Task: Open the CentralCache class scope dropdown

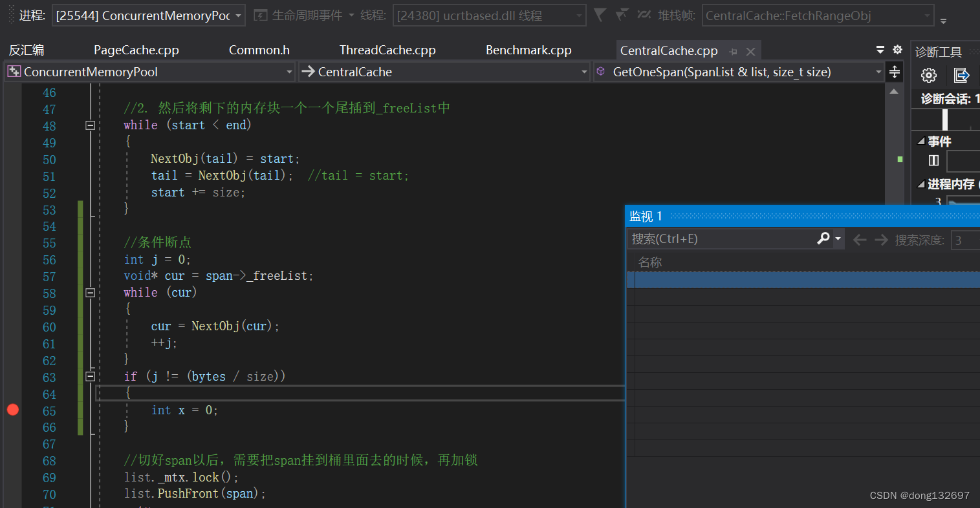Action: [444, 72]
